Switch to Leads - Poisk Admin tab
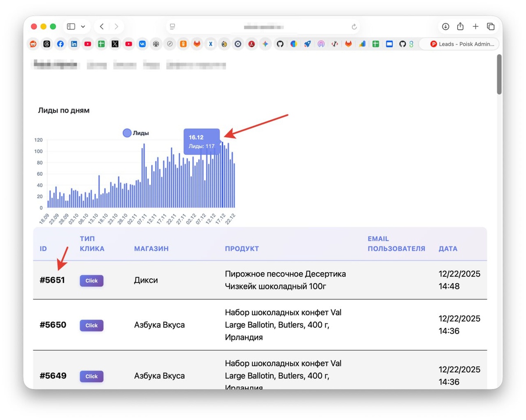This screenshot has width=526, height=420. [459, 44]
